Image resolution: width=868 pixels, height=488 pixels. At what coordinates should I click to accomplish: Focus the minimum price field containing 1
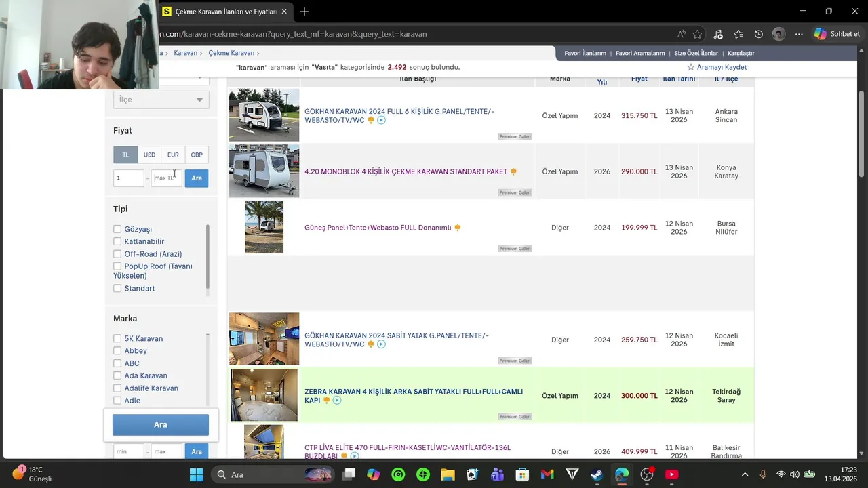[x=129, y=178]
